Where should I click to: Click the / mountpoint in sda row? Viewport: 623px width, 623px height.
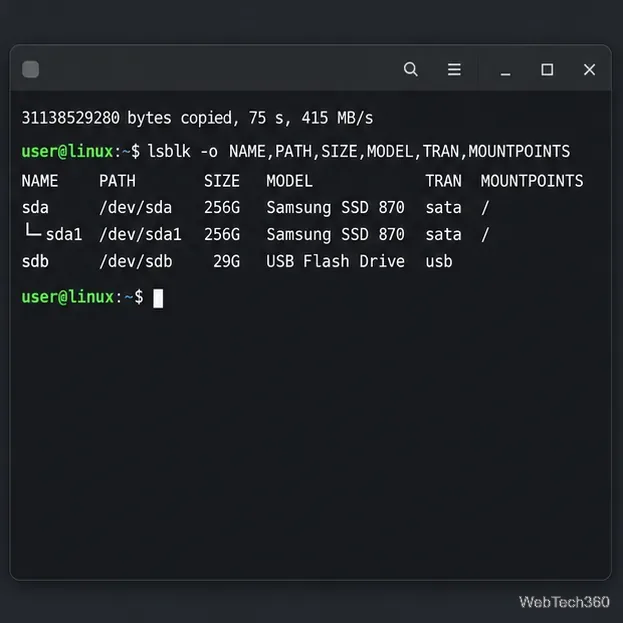[485, 208]
